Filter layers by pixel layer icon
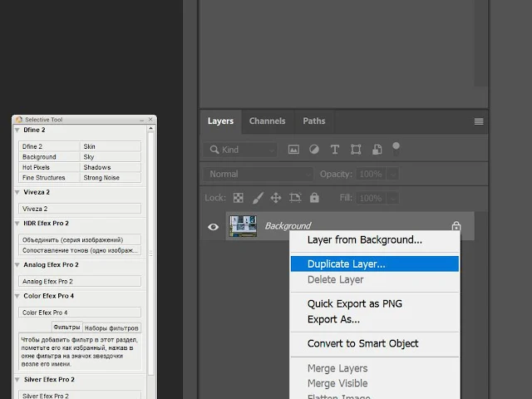 tap(293, 150)
